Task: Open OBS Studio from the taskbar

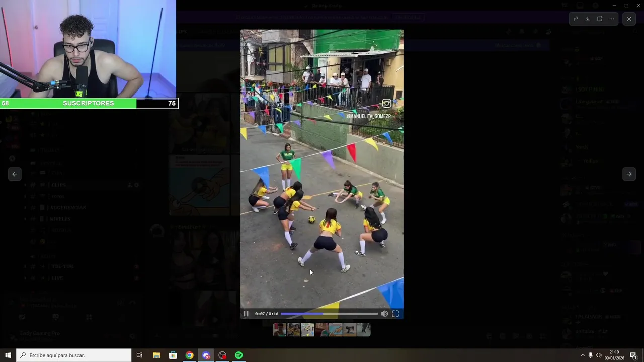Action: click(222, 355)
